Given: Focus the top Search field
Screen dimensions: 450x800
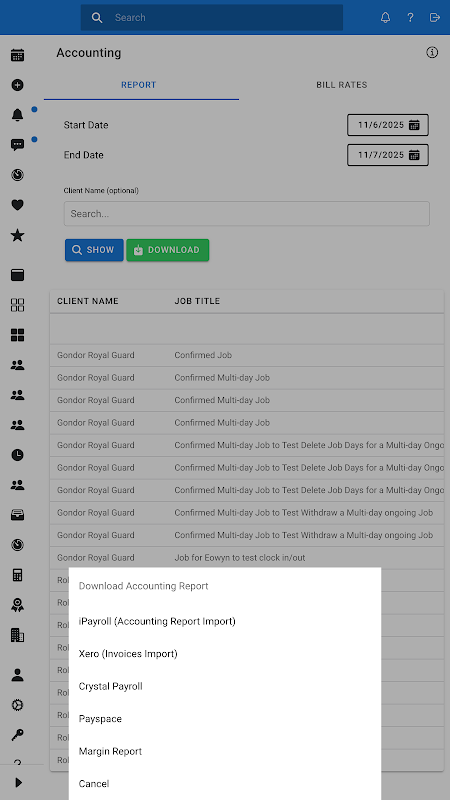Looking at the screenshot, I should pos(212,17).
